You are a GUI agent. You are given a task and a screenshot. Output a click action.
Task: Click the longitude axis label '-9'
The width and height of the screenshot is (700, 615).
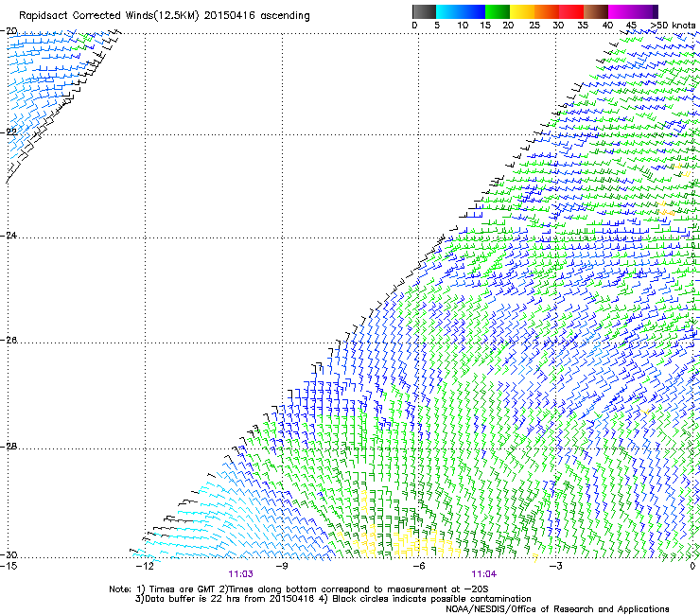pyautogui.click(x=282, y=567)
